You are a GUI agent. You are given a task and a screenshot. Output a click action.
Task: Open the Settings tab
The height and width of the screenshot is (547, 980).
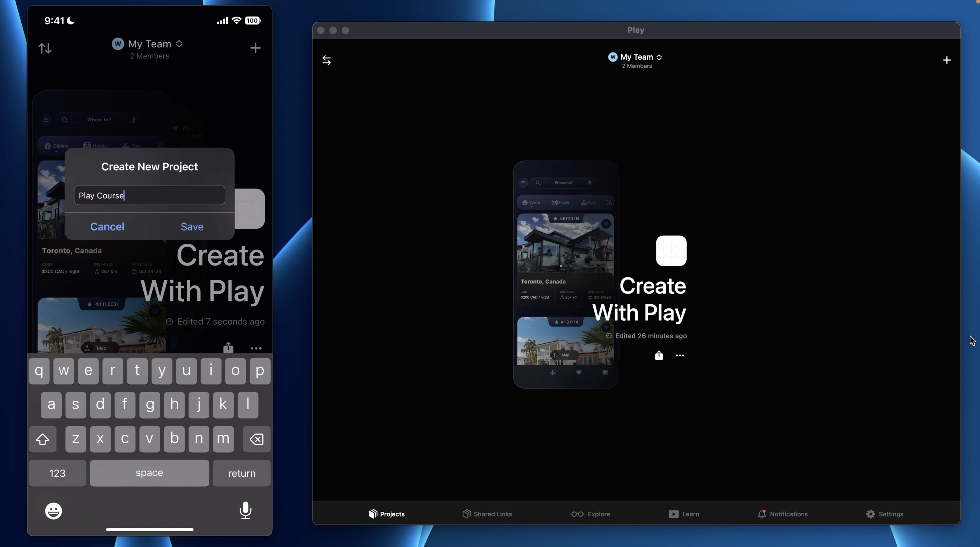(x=885, y=514)
